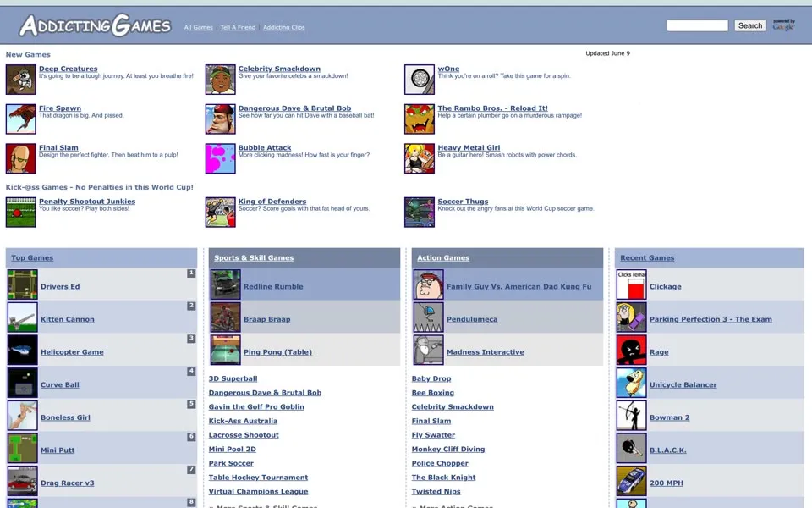The width and height of the screenshot is (812, 508).
Task: Click the Police Chopper link
Action: (440, 463)
